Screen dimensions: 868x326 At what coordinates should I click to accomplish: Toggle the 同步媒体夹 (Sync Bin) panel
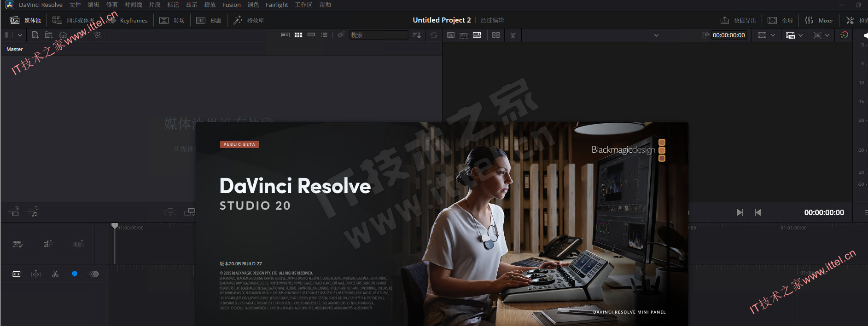point(74,20)
